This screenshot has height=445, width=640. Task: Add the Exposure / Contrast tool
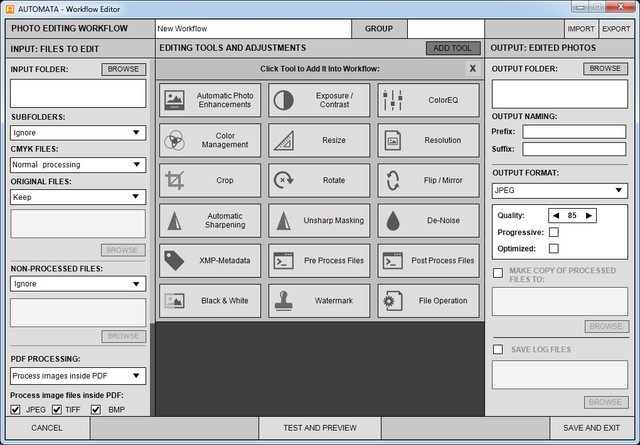pyautogui.click(x=319, y=100)
